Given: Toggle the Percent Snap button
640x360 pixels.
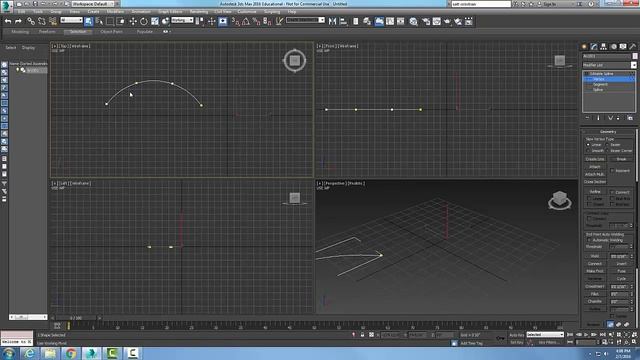Looking at the screenshot, I should click(x=256, y=21).
